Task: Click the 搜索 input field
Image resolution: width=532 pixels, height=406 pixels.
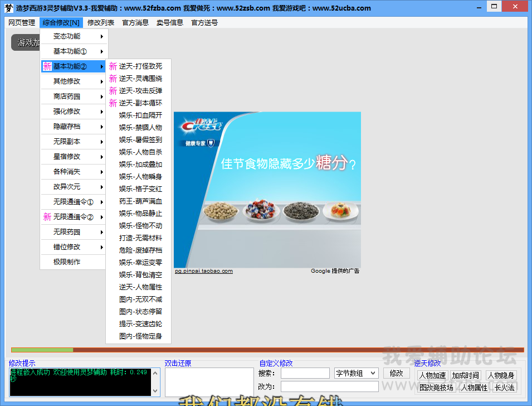Action: (x=305, y=373)
